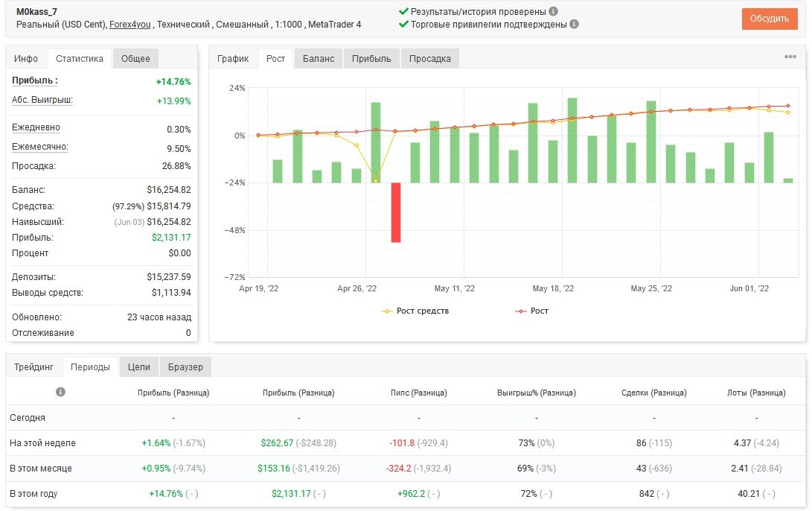The height and width of the screenshot is (511, 812).
Task: Toggle Рост legend series
Action: coord(532,311)
